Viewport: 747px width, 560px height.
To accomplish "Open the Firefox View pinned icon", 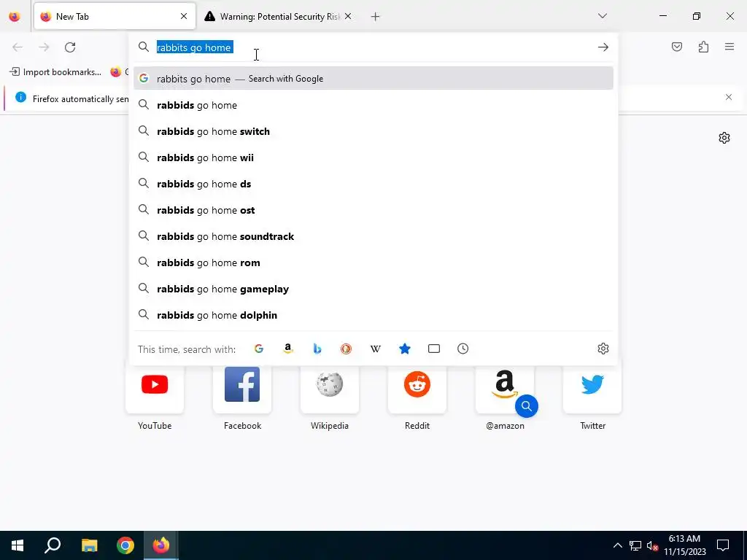I will tap(15, 16).
